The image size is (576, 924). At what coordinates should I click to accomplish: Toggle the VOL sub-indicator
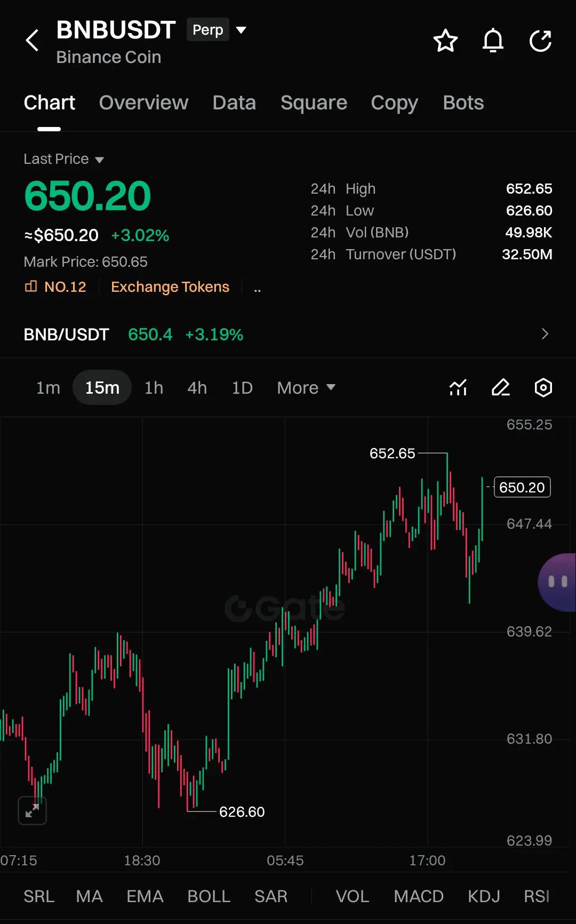tap(352, 896)
